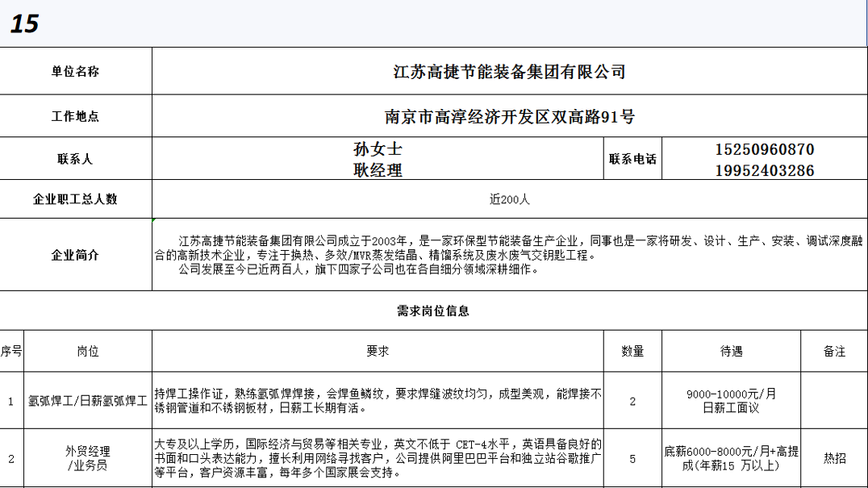Click the 外贸经理/业务员 position cell
Image resolution: width=868 pixels, height=488 pixels.
87,458
